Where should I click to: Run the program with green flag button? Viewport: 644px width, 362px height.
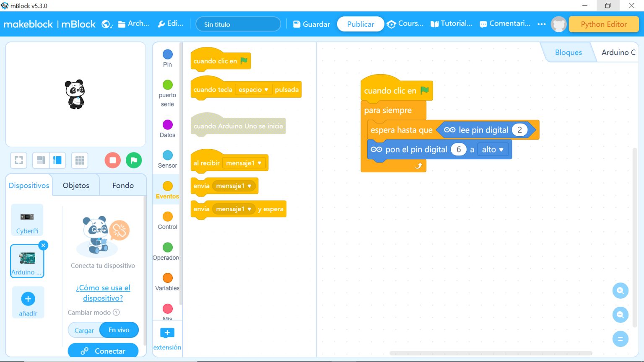click(134, 160)
